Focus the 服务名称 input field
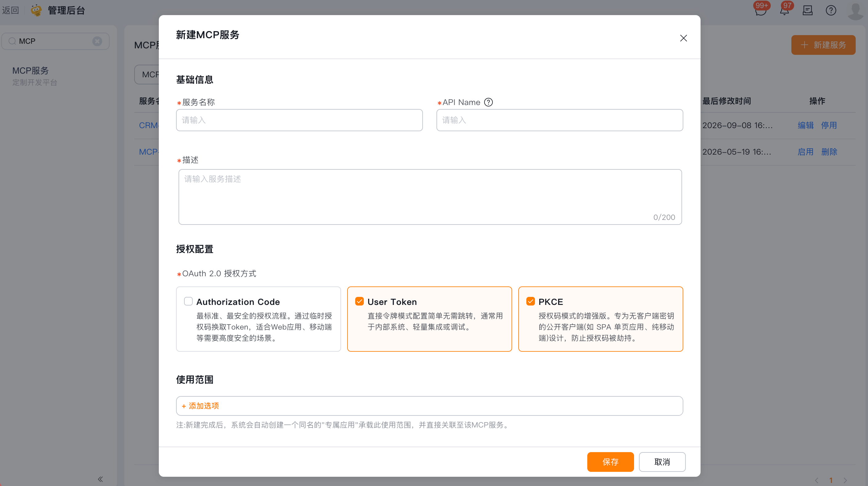This screenshot has width=868, height=486. [x=299, y=120]
